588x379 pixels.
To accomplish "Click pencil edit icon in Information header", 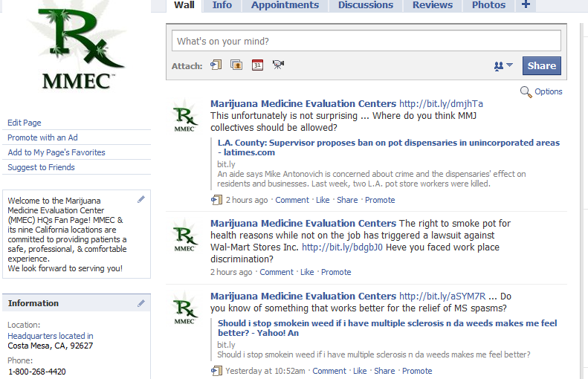I will tap(141, 303).
